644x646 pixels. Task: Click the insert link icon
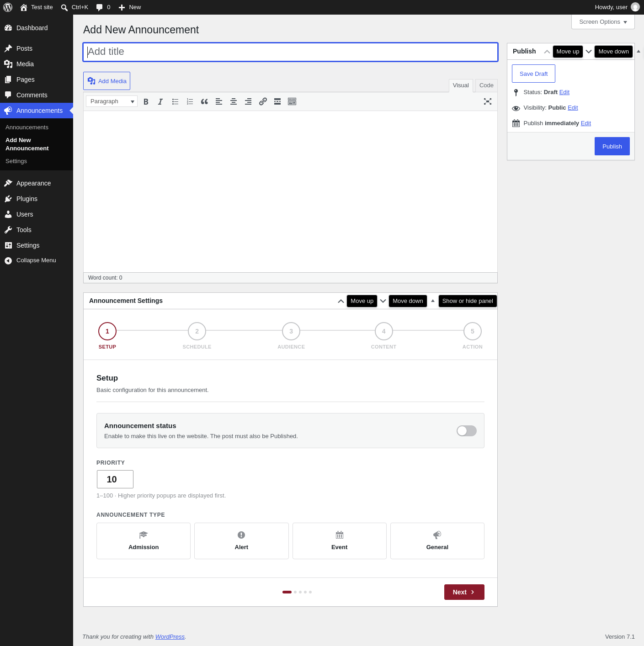263,101
